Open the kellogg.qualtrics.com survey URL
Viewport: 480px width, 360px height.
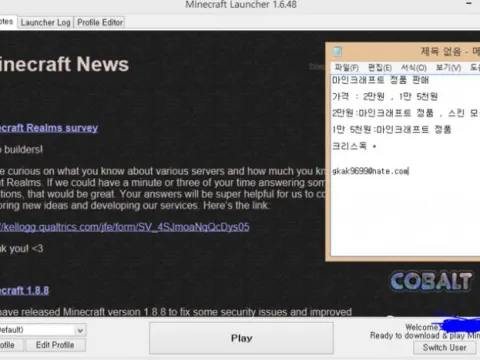click(125, 227)
